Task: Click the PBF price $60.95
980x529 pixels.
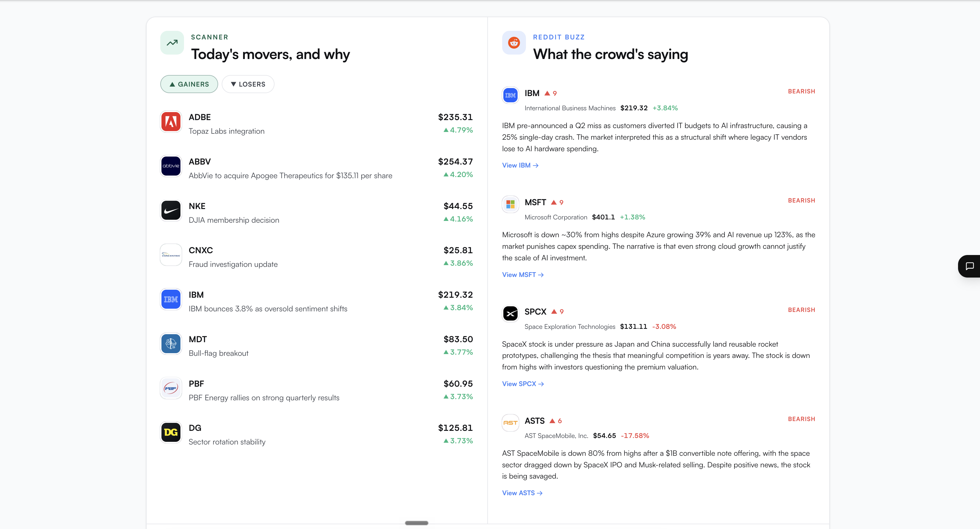Action: point(458,384)
